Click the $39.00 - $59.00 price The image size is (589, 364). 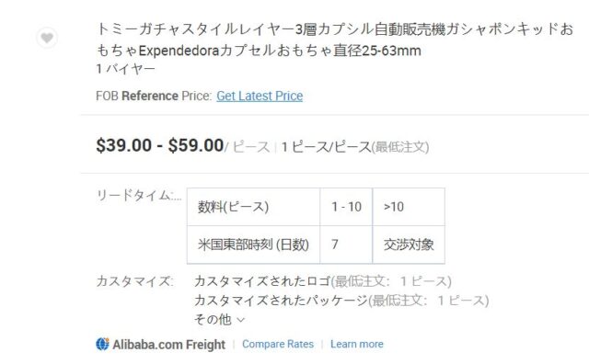[160, 145]
